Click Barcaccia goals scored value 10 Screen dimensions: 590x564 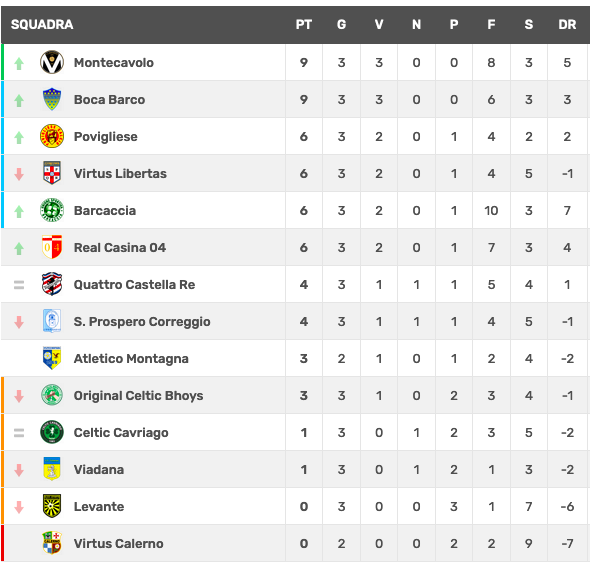(x=491, y=210)
